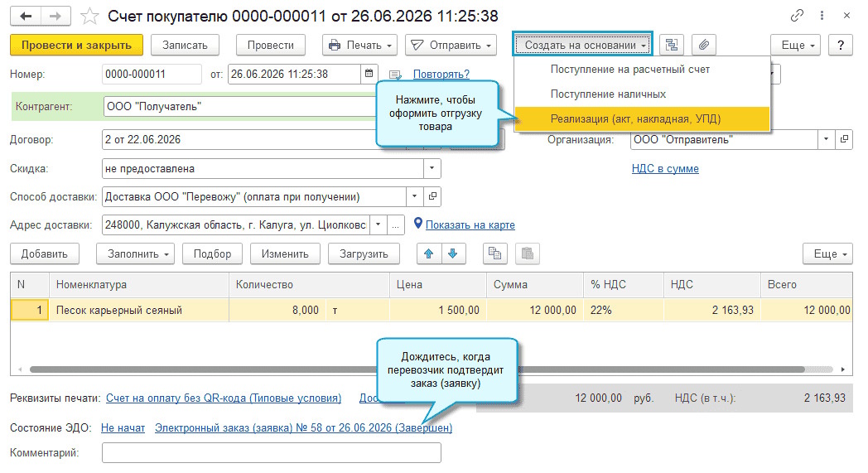Select Реализация (акт, накладная, УПД)
The height and width of the screenshot is (473, 868).
pyautogui.click(x=642, y=119)
